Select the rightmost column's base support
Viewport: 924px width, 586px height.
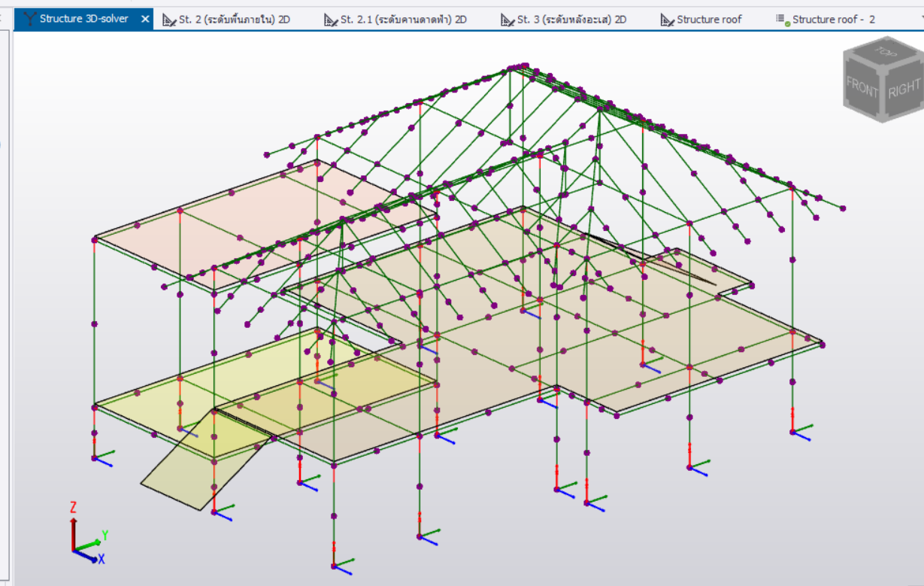tap(793, 432)
